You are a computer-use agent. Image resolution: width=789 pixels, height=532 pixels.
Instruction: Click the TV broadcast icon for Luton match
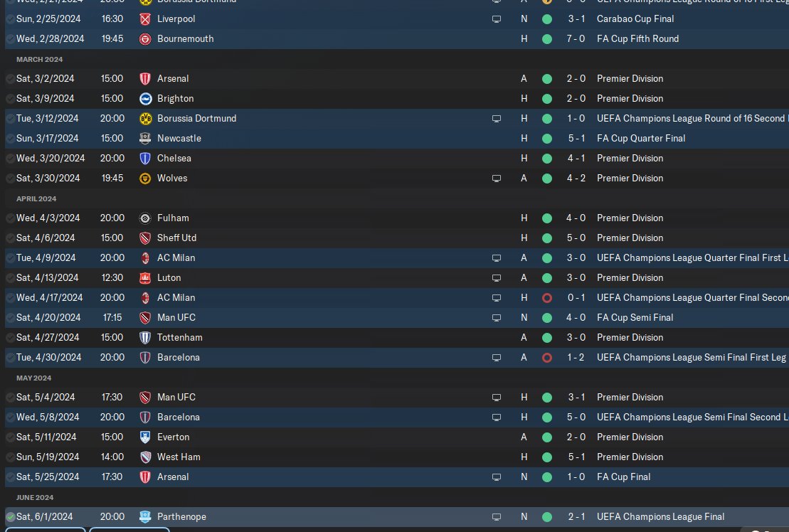click(x=497, y=278)
